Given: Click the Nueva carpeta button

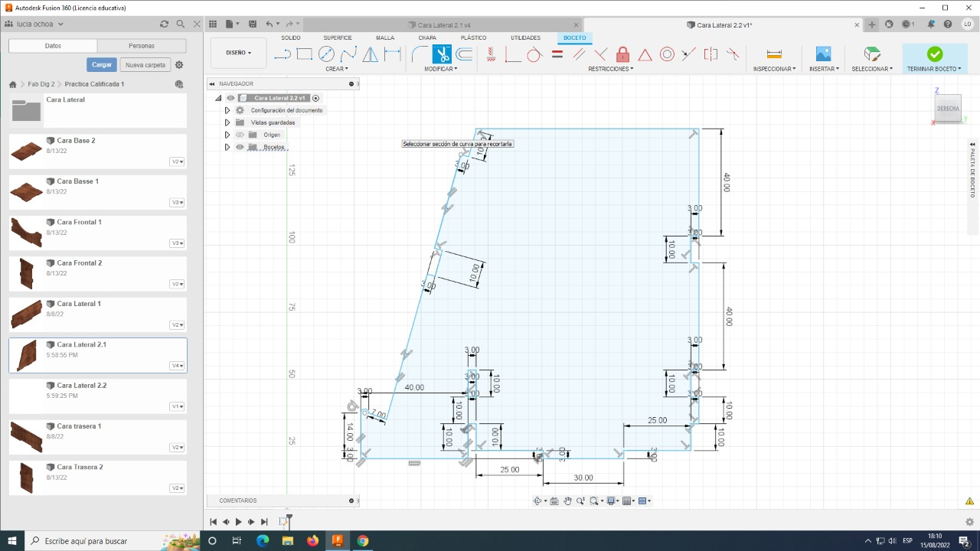Looking at the screenshot, I should [145, 65].
